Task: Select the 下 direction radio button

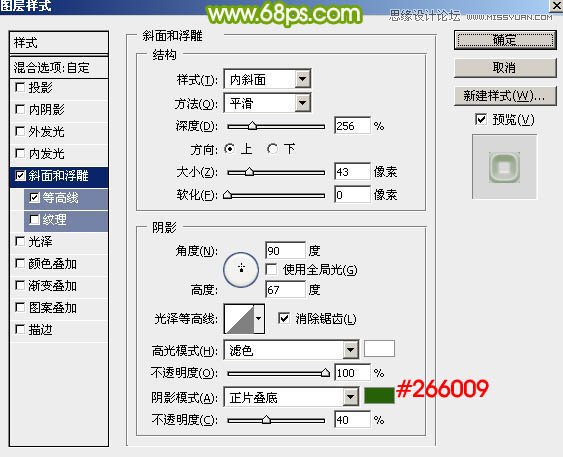Action: pyautogui.click(x=272, y=149)
